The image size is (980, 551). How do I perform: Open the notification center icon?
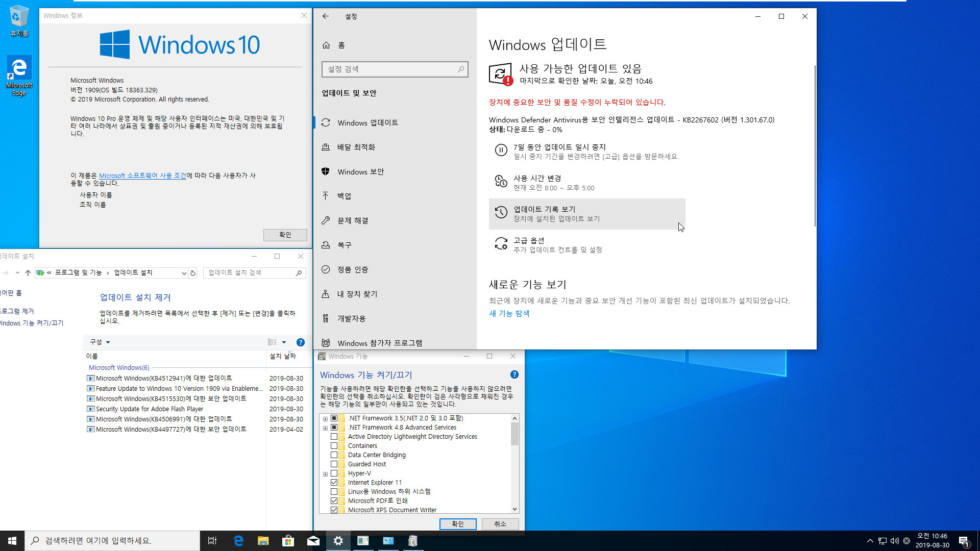964,541
